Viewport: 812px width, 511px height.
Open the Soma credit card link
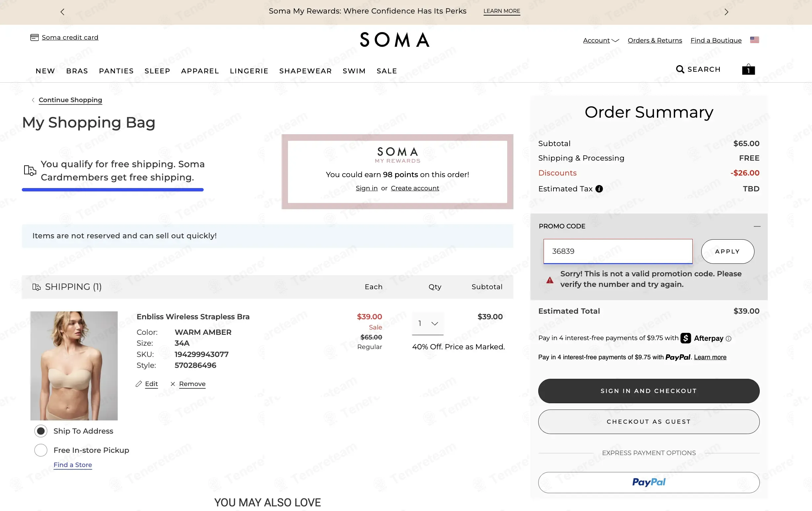pyautogui.click(x=70, y=37)
